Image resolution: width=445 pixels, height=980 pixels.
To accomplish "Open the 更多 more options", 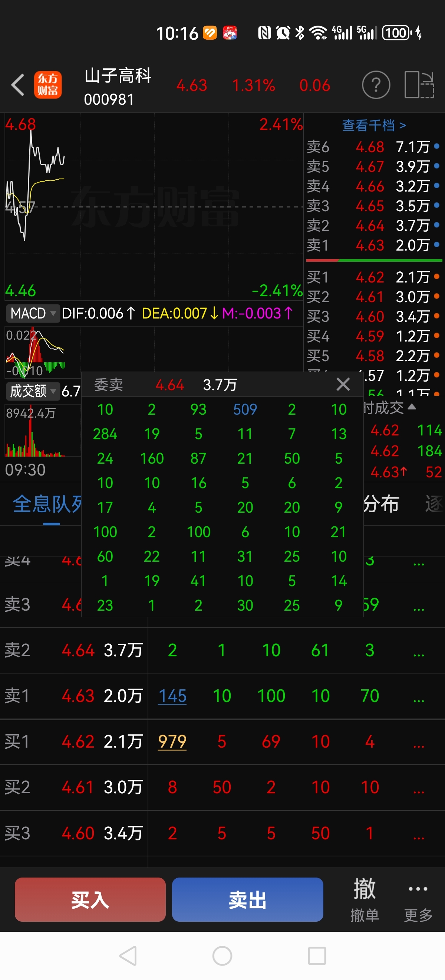I will click(x=418, y=901).
